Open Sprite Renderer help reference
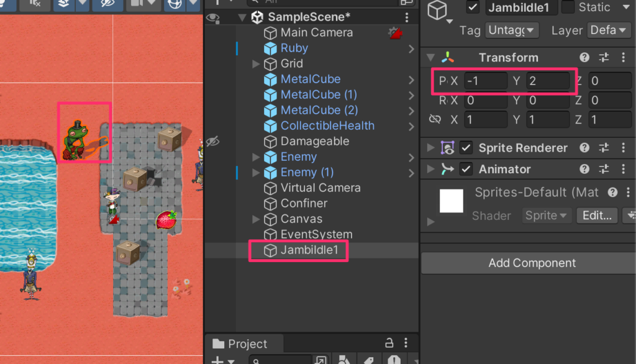 pos(584,148)
